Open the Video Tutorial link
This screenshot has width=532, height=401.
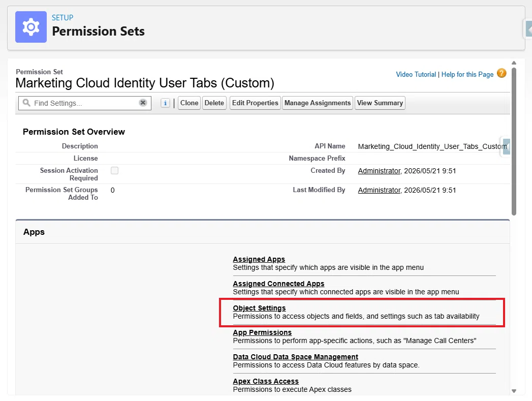416,74
